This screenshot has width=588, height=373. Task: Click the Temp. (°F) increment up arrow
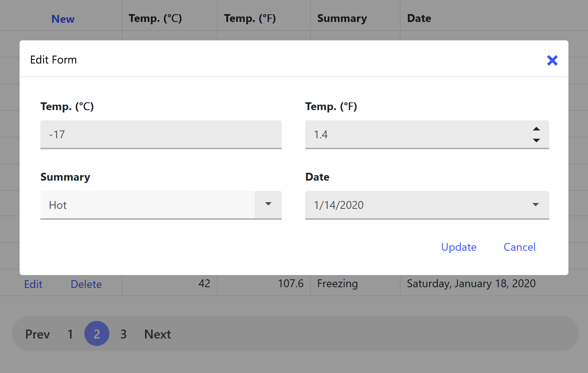pyautogui.click(x=536, y=129)
